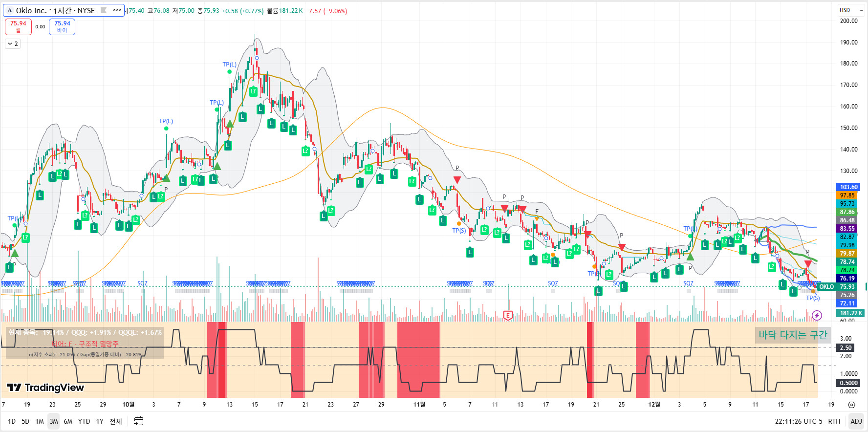
Task: Click the go-to-date calendar icon
Action: pyautogui.click(x=139, y=421)
